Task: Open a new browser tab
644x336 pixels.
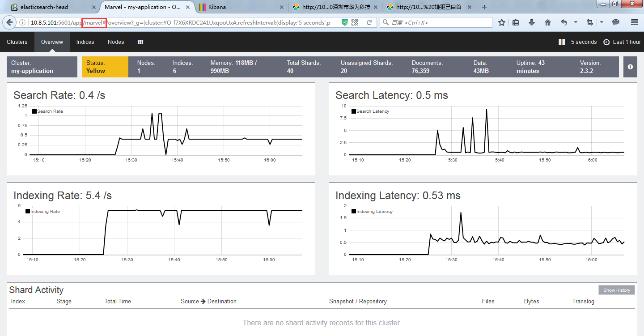Action: click(484, 7)
